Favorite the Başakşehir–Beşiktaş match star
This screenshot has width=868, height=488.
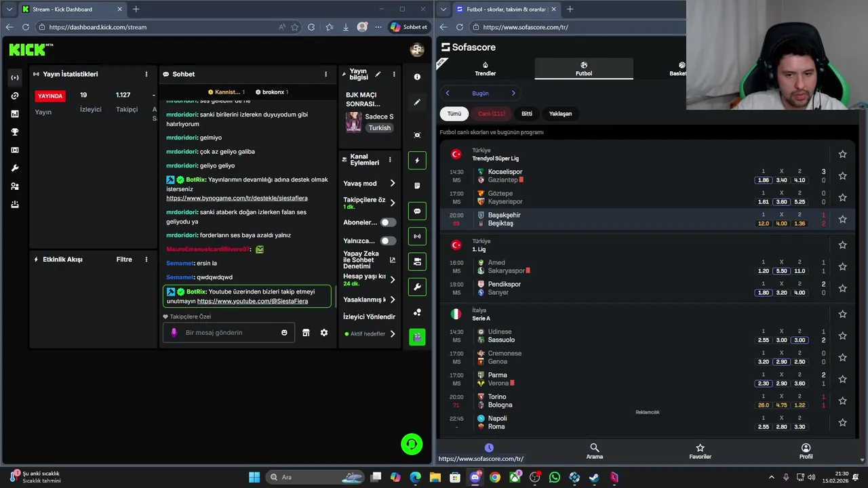point(842,219)
